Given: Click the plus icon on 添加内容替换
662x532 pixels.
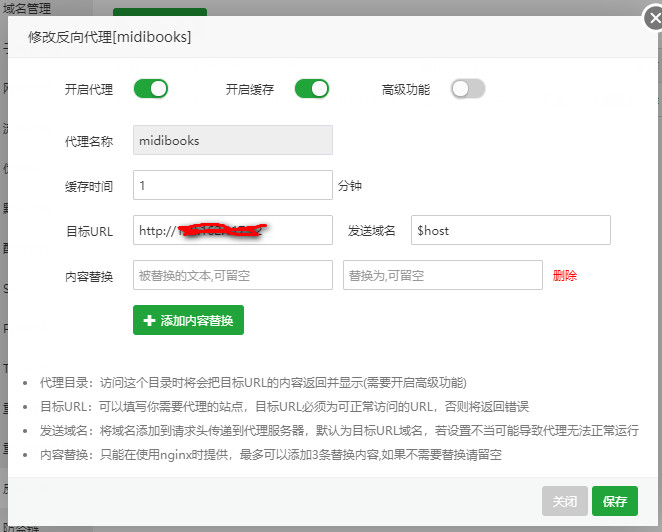Looking at the screenshot, I should 150,320.
